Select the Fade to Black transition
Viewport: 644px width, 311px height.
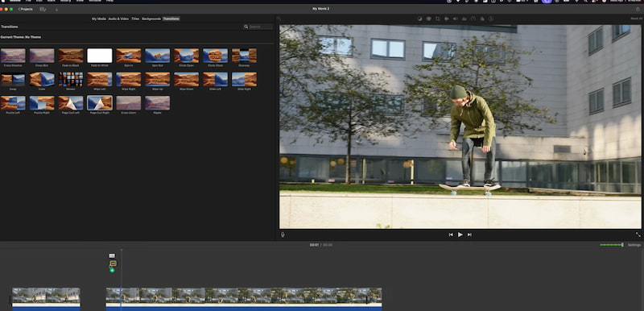71,56
